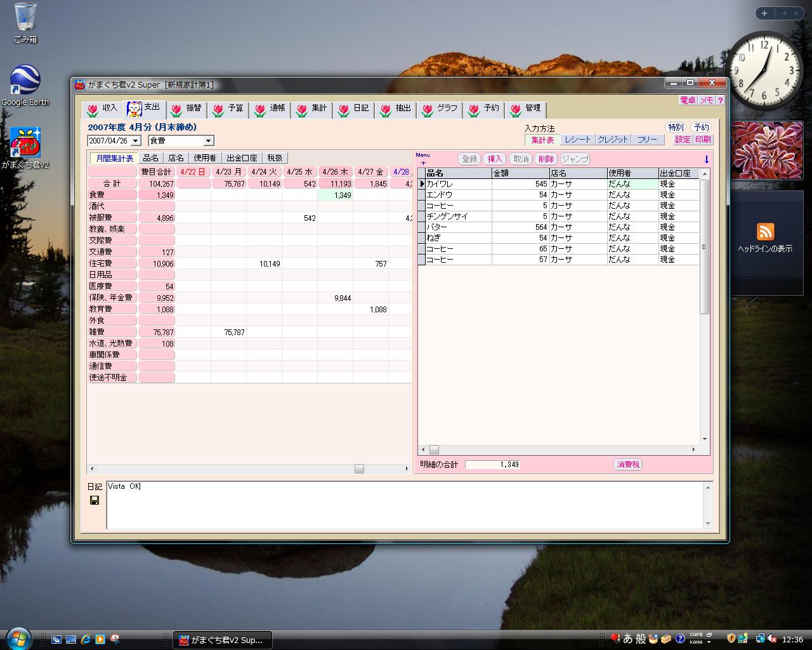Click the pink ? help button
This screenshot has width=812, height=650.
tap(720, 100)
